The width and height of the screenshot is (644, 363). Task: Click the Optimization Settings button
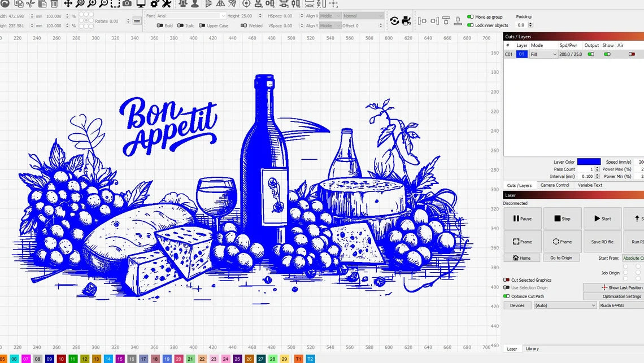point(621,296)
